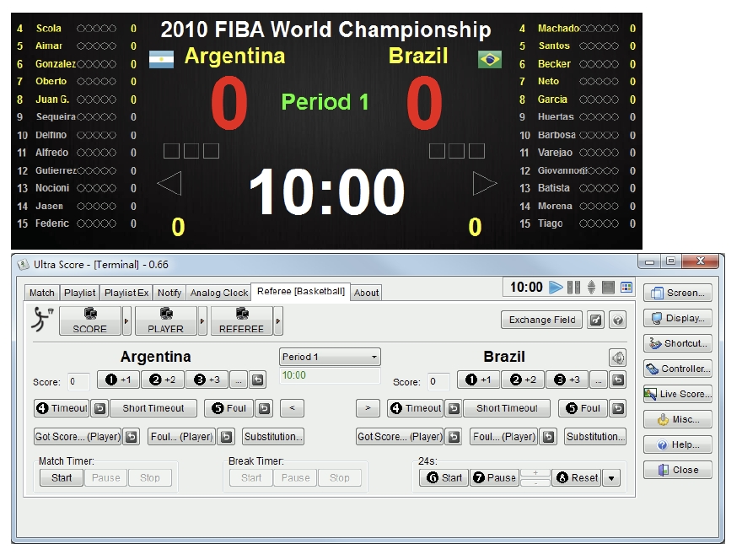Add 3 points to Brazil
Image resolution: width=742 pixels, height=560 pixels.
[x=567, y=380]
